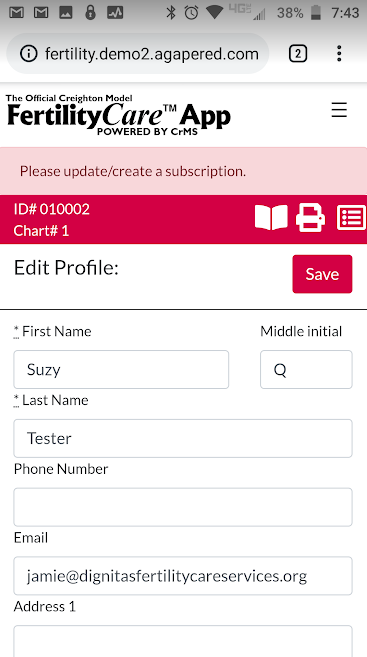Open the browser tabs counter showing 2

pos(298,54)
